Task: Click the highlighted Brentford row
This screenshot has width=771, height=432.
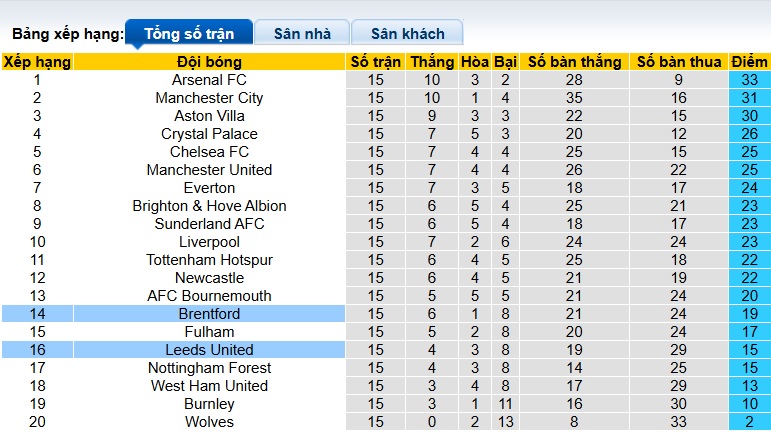Action: coord(209,314)
